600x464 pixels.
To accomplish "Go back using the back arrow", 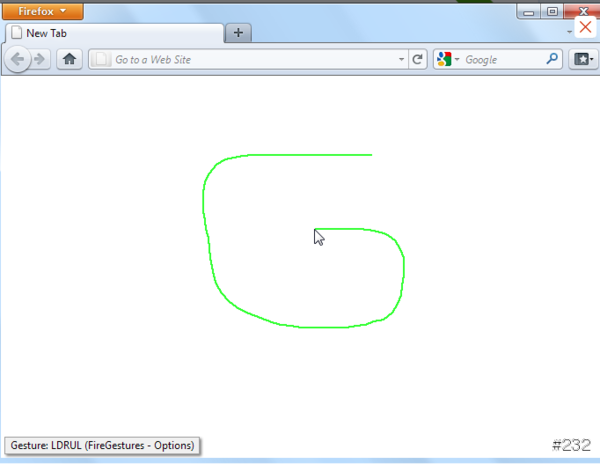I will (x=18, y=59).
